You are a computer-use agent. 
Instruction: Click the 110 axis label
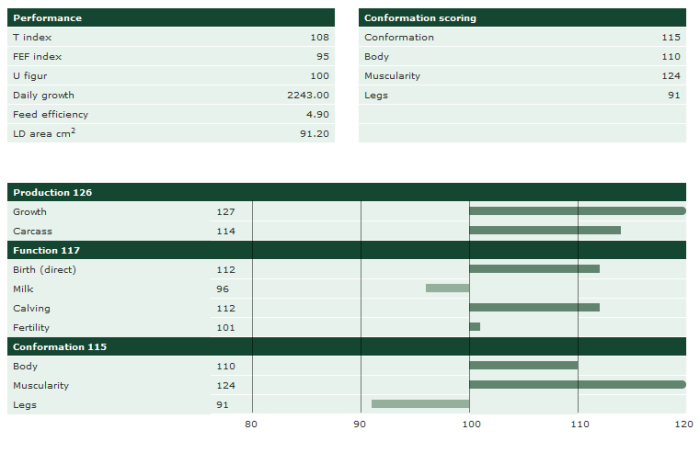tap(578, 425)
